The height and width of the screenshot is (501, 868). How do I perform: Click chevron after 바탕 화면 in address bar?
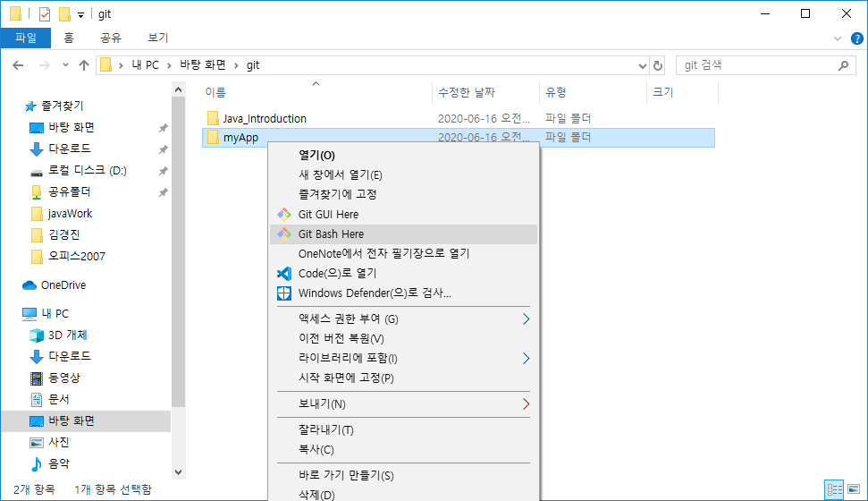click(x=236, y=66)
